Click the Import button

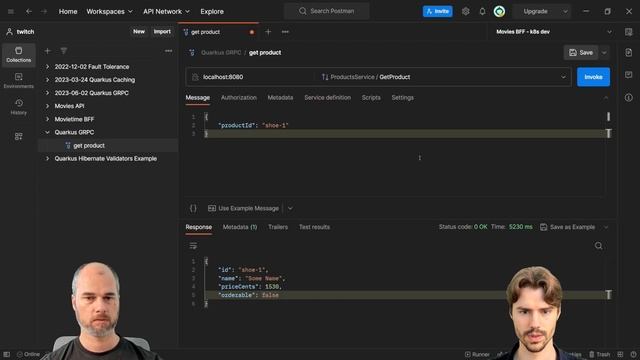coord(162,31)
